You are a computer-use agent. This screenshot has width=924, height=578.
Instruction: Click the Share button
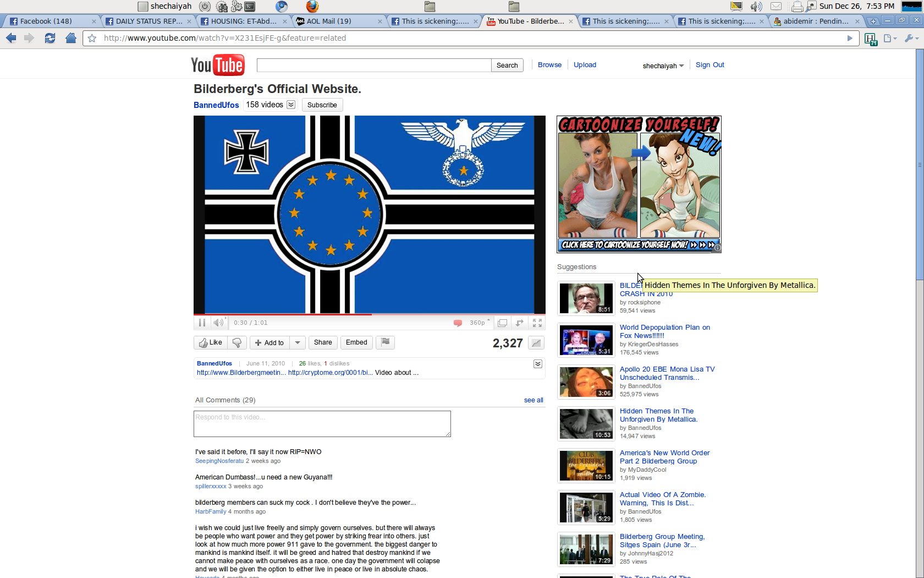tap(323, 342)
